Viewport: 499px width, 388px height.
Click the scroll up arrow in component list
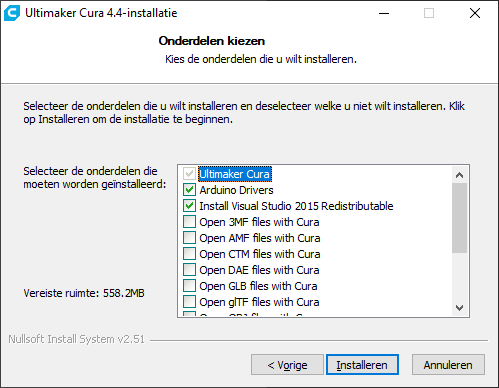[x=460, y=175]
